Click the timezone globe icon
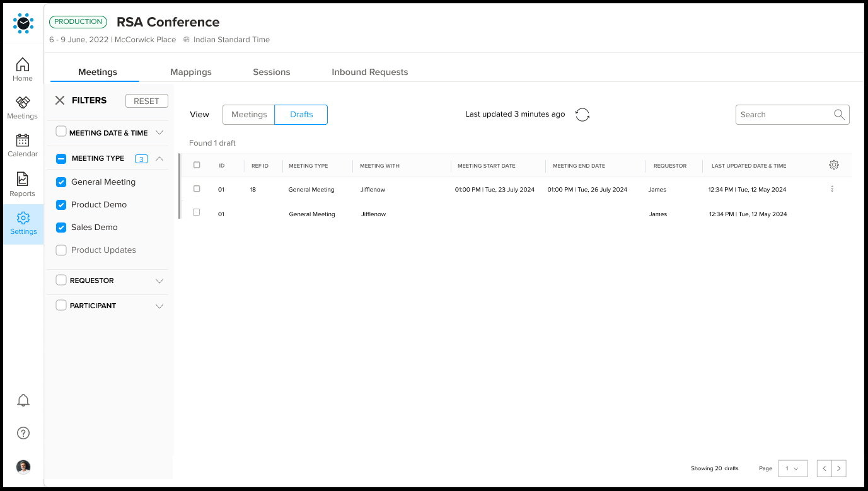The image size is (868, 491). tap(187, 40)
